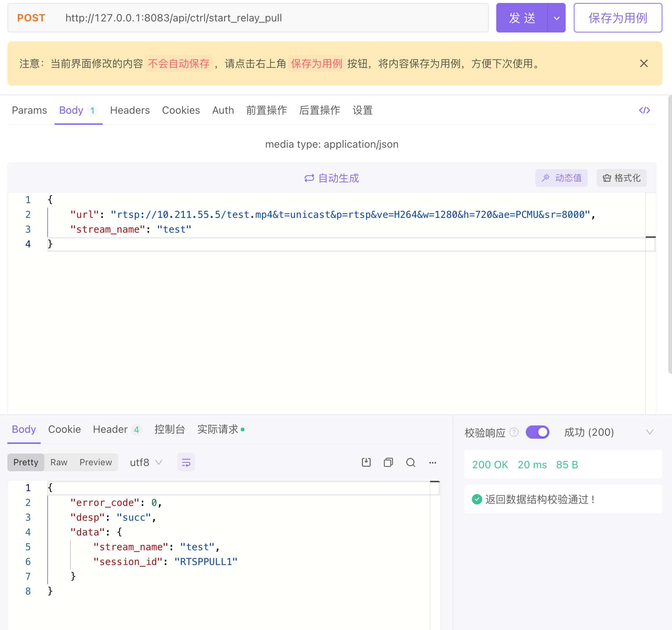Click the "error_code" response line
This screenshot has width=672, height=630.
[116, 503]
